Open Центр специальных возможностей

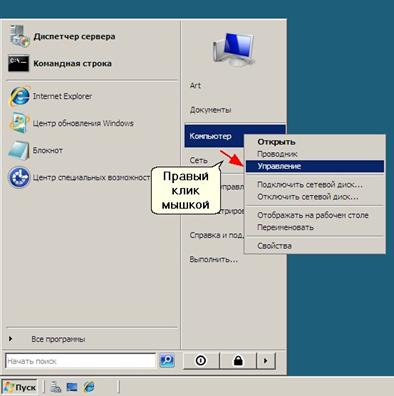click(x=79, y=177)
